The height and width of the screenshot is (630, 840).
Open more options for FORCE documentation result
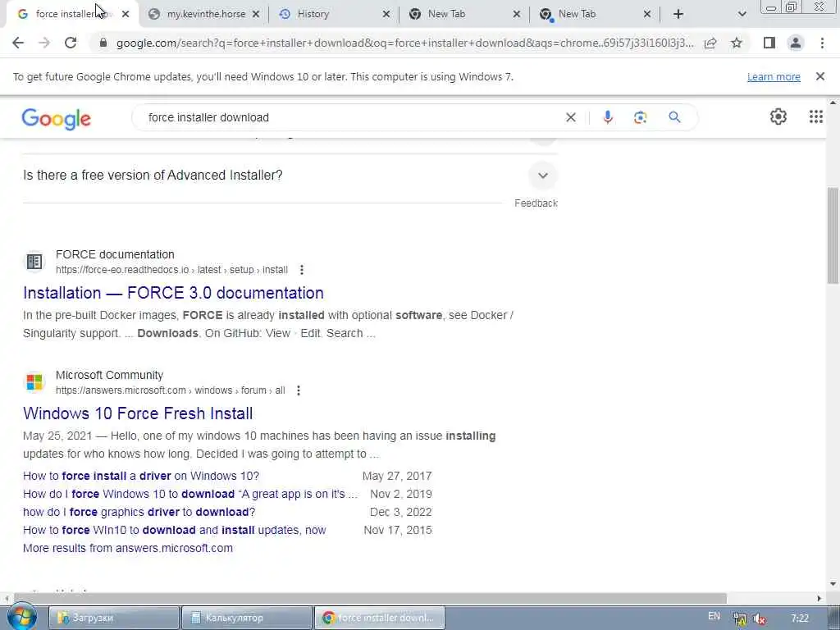(x=302, y=269)
